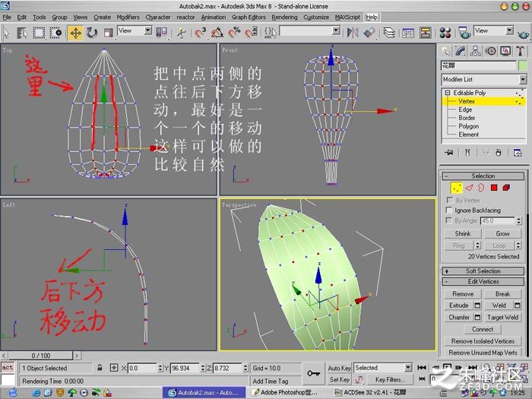
Task: Click Remove Isolated Vertices button
Action: click(483, 341)
